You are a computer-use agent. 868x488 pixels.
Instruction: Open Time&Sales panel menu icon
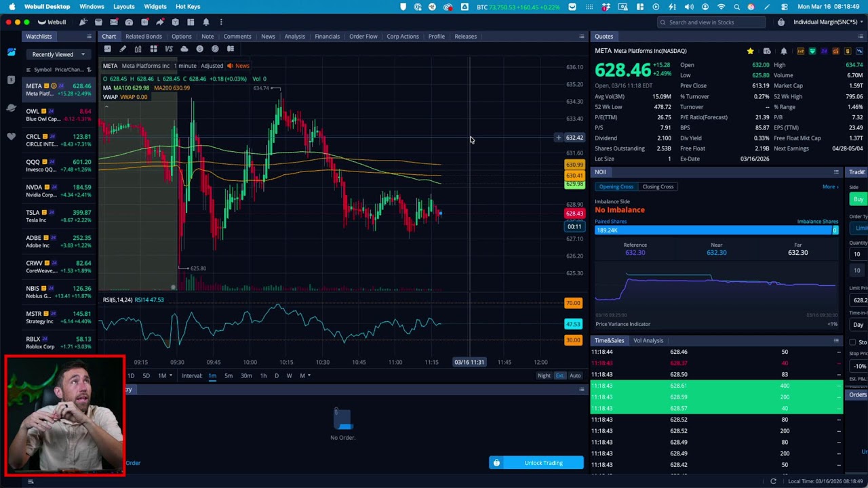click(836, 340)
